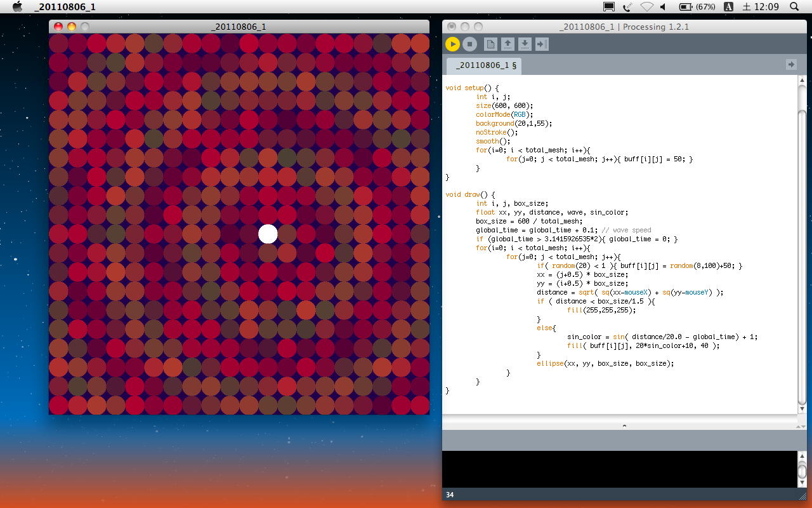The image size is (812, 508).
Task: Open the volume control in menu bar
Action: pyautogui.click(x=664, y=7)
